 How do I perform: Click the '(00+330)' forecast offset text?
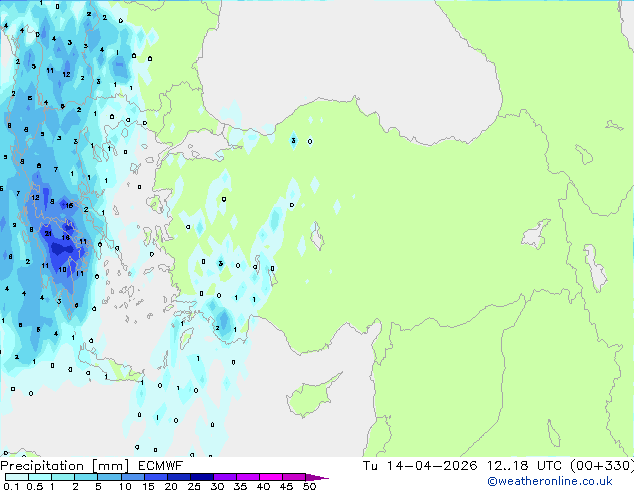coord(602,466)
